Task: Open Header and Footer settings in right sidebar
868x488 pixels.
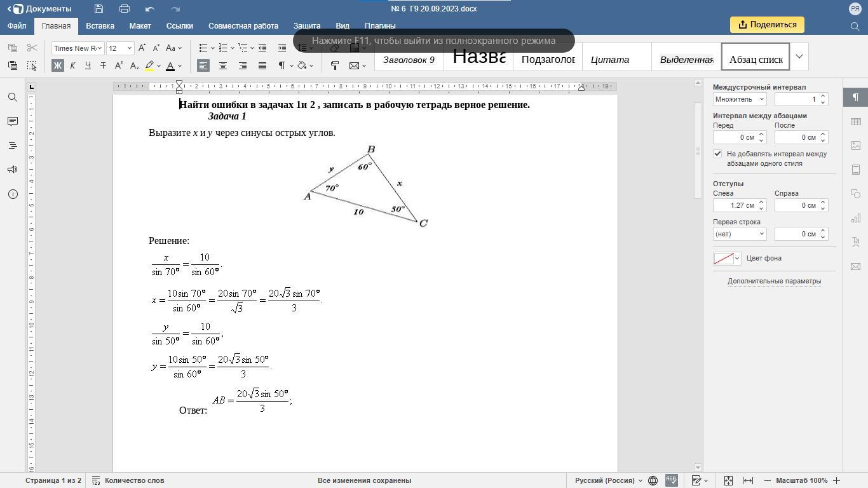Action: 856,170
